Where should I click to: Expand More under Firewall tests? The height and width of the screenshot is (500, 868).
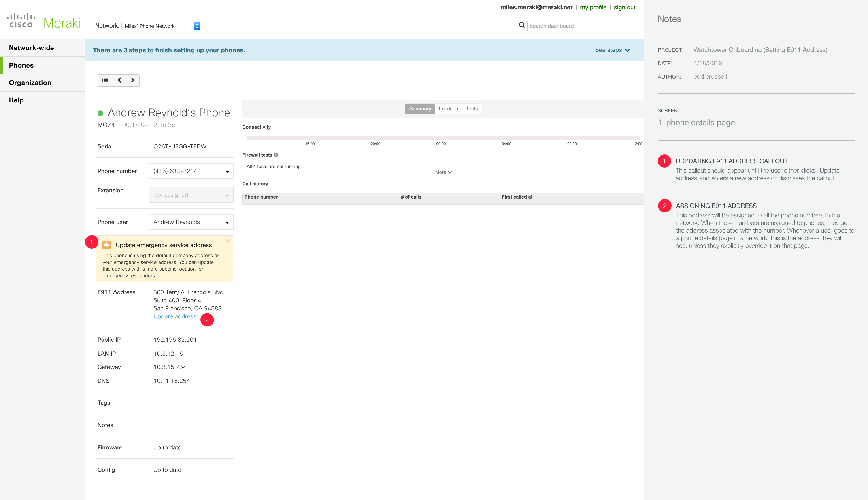coord(443,172)
